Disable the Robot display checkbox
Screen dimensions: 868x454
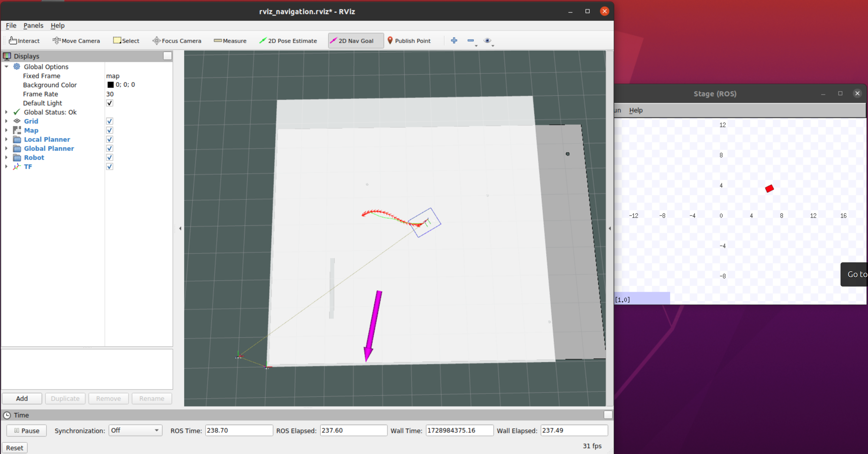[110, 158]
